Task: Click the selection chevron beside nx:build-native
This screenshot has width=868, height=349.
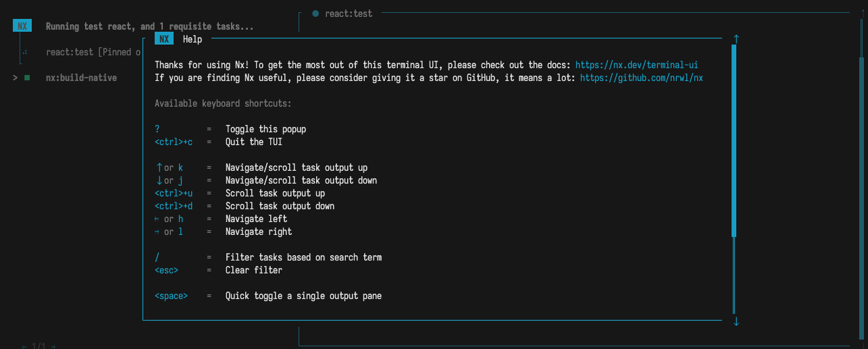Action: click(14, 78)
